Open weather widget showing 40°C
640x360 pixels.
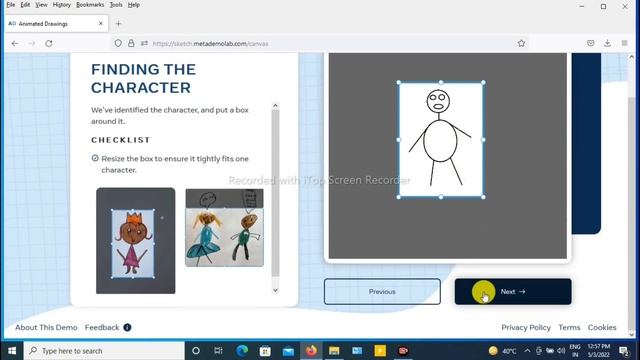[502, 351]
